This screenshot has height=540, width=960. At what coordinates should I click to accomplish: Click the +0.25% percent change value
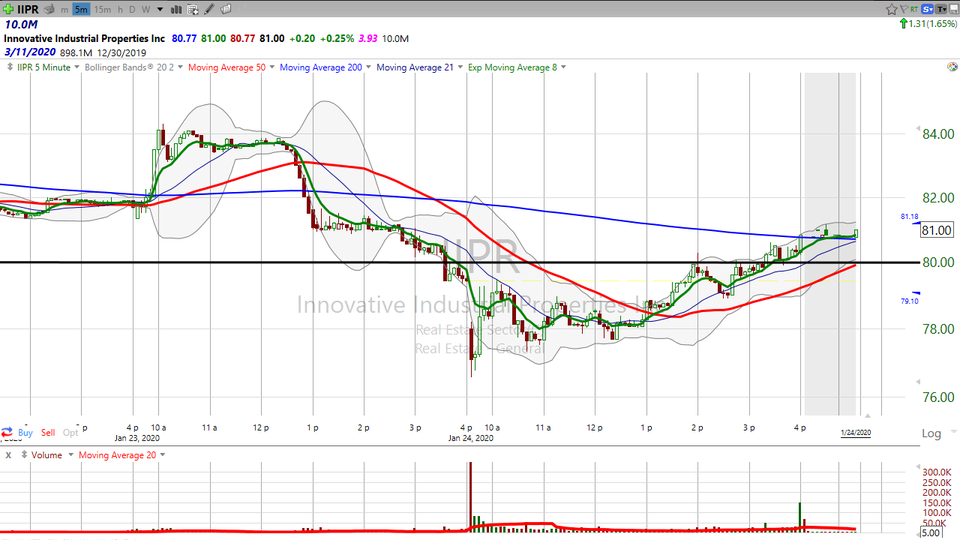tap(338, 39)
